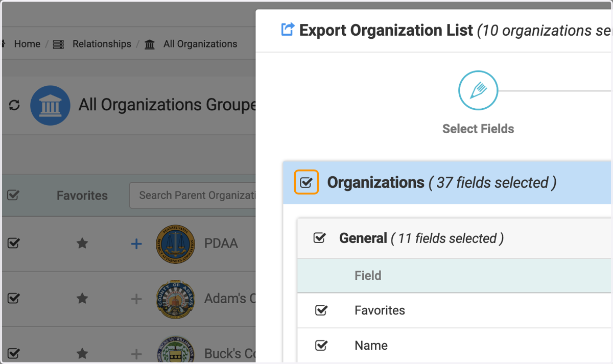Viewport: 613px width, 364px height.
Task: Click the Field column header
Action: (x=368, y=276)
